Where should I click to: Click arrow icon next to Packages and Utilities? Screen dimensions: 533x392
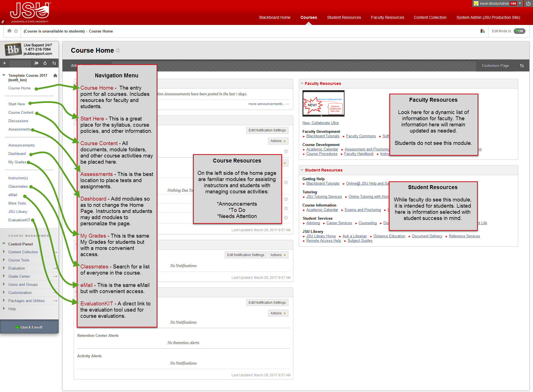55,301
